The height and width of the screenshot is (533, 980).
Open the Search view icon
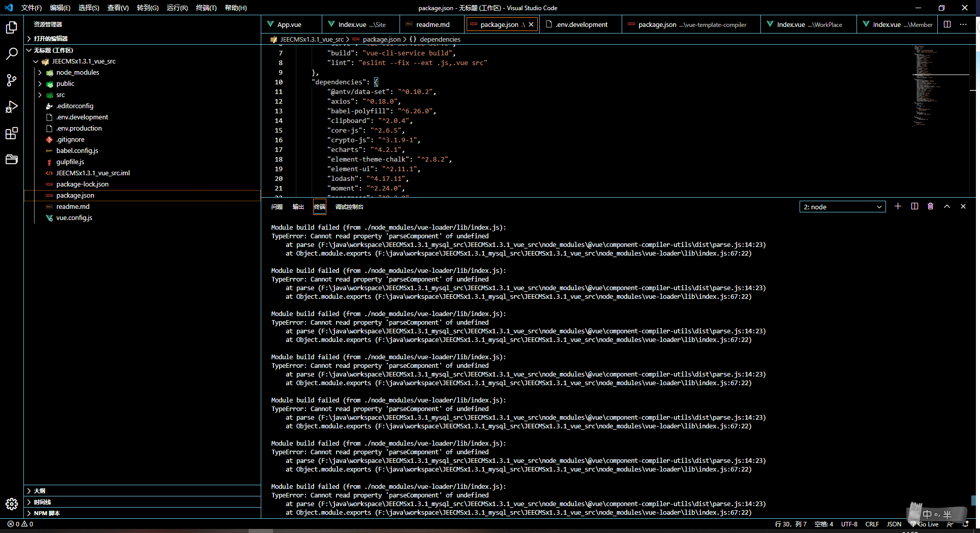coord(11,54)
